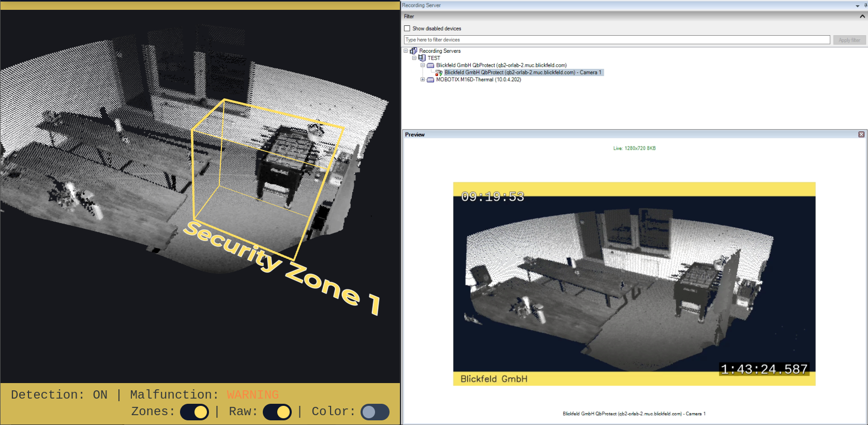Image resolution: width=868 pixels, height=425 pixels.
Task: Collapse the Recording Servers root node
Action: [x=406, y=51]
